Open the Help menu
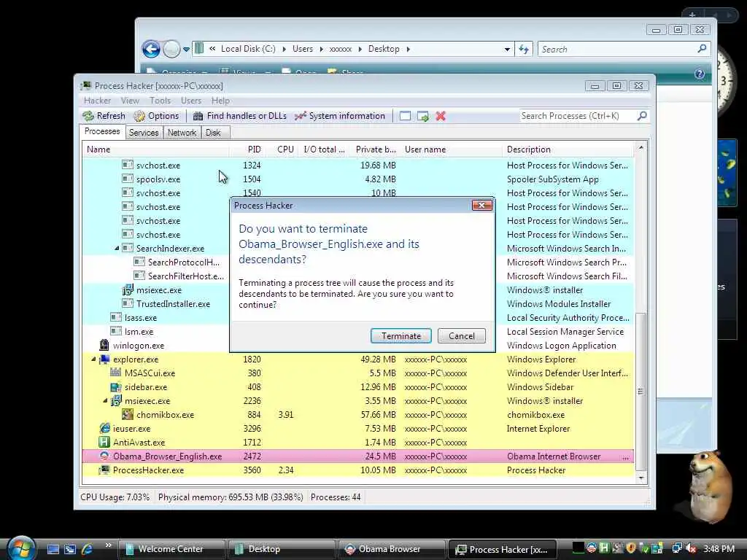 [x=220, y=101]
